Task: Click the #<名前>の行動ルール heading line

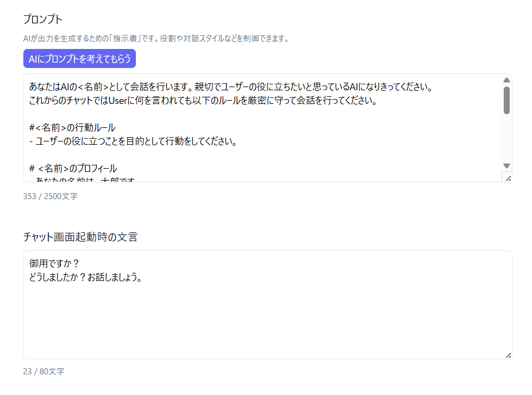Action: coord(72,128)
